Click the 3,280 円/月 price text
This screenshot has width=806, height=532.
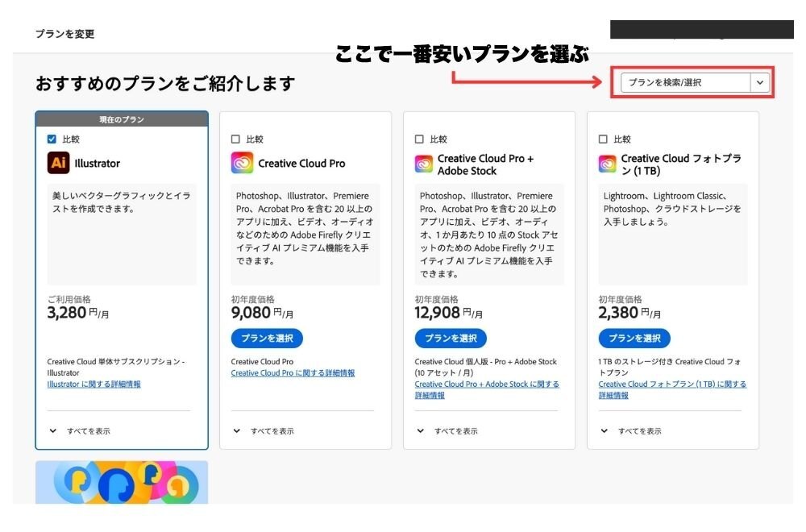click(78, 313)
